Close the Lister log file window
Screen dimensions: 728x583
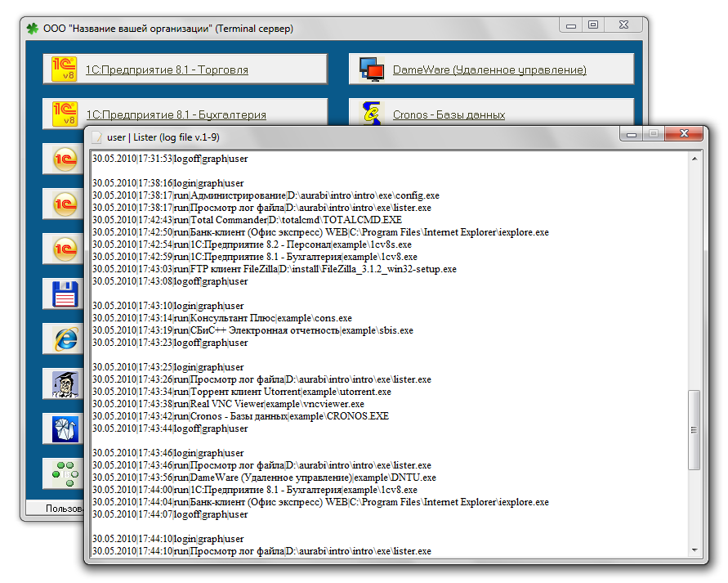[684, 134]
